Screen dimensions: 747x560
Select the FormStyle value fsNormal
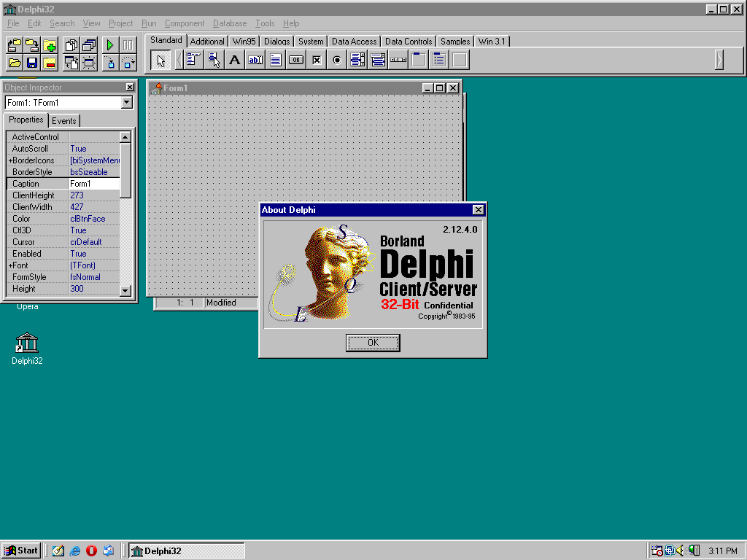(94, 277)
